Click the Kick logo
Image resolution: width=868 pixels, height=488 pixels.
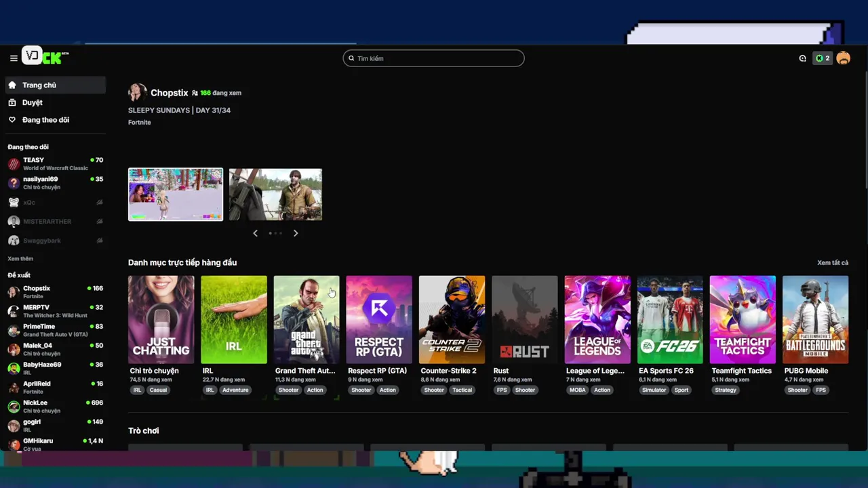pyautogui.click(x=45, y=57)
